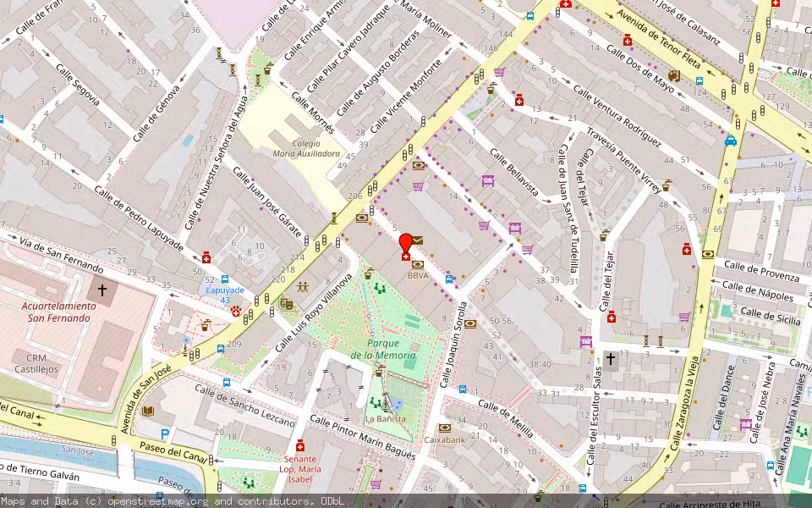Select the bus stop icon right of BBVA
812x508 pixels.
click(449, 279)
